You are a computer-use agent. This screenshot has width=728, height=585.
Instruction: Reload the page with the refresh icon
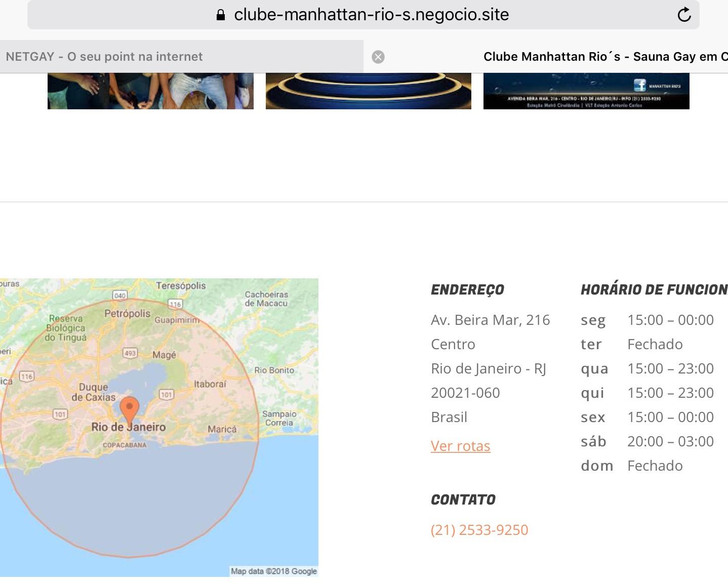(x=684, y=15)
